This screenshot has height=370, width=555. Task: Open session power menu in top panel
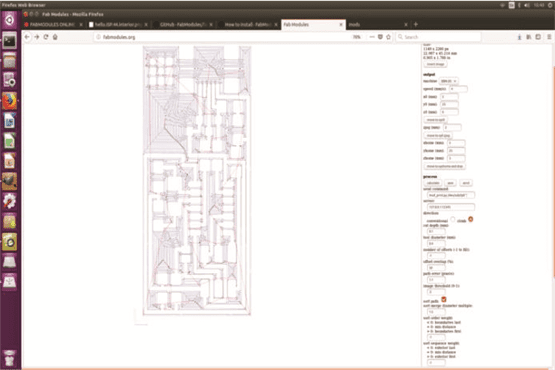(551, 5)
